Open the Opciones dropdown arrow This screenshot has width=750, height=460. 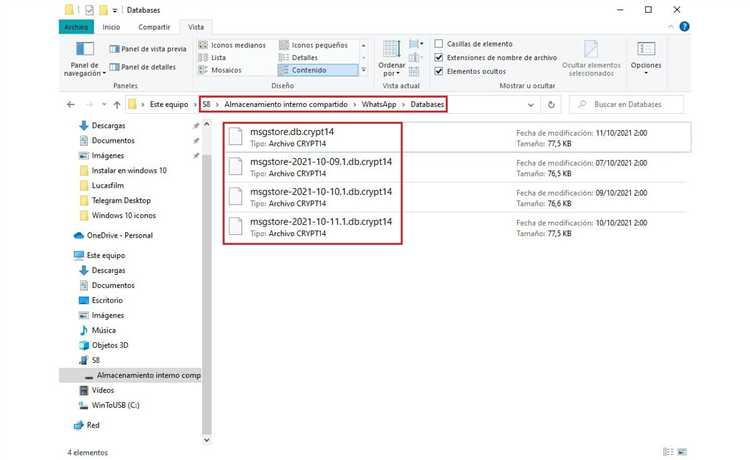(646, 75)
